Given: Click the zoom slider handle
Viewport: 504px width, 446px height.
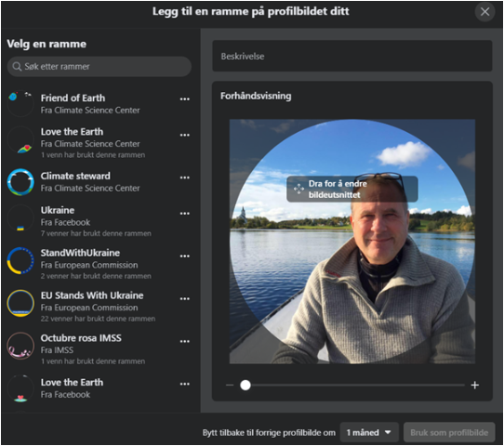Looking at the screenshot, I should [x=245, y=385].
